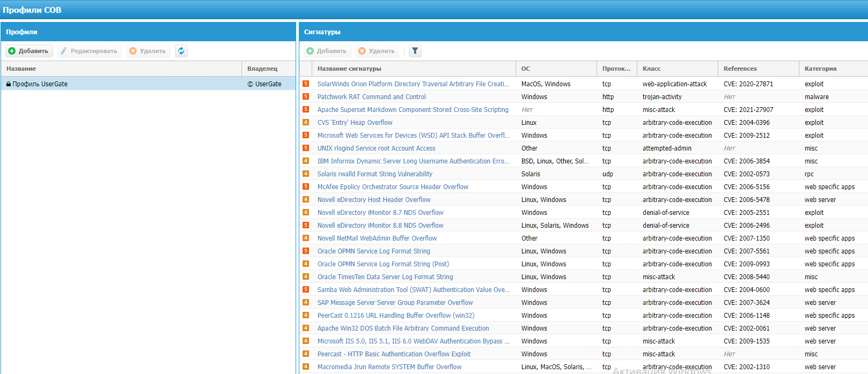Click severity 4 icon for Solaris rwalld row
This screenshot has width=868, height=374.
pyautogui.click(x=306, y=174)
